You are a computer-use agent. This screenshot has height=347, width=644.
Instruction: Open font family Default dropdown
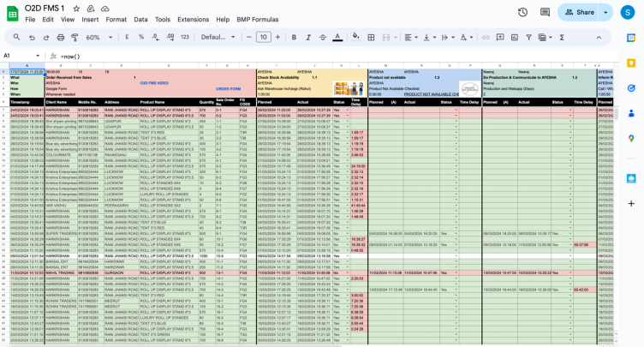point(218,38)
